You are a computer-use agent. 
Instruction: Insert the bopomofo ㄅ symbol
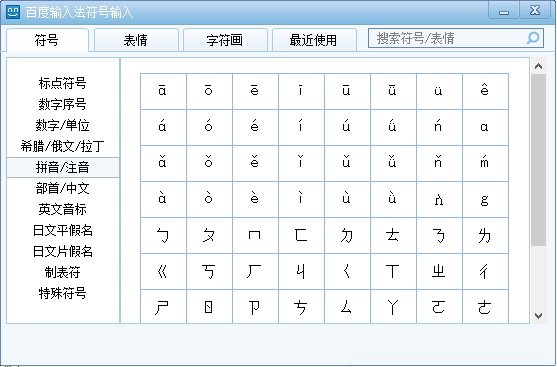click(163, 236)
